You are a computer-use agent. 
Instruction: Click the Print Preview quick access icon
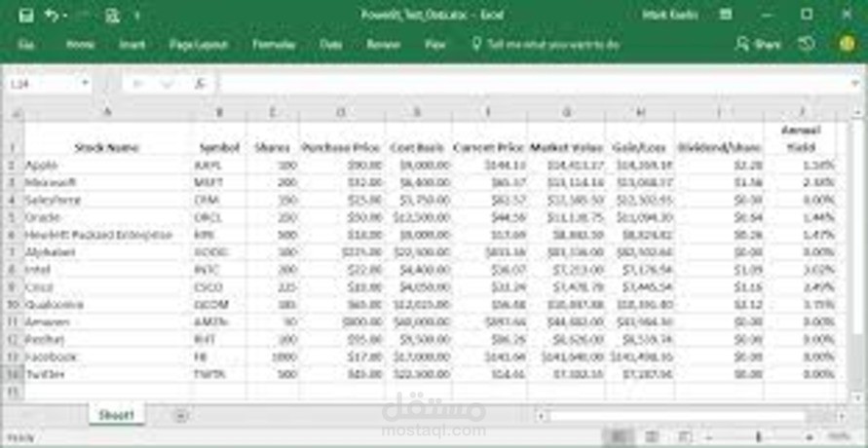click(x=112, y=16)
